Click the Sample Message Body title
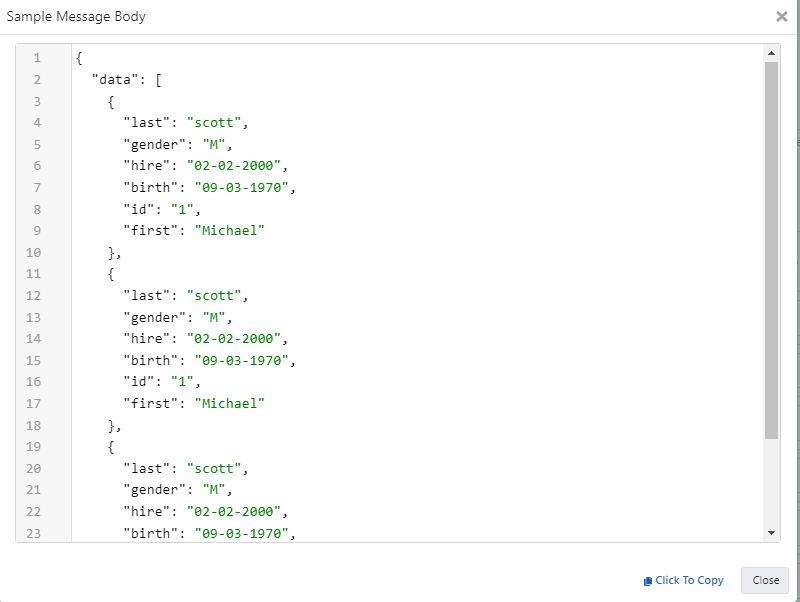Screen dimensions: 800x602 [75, 17]
